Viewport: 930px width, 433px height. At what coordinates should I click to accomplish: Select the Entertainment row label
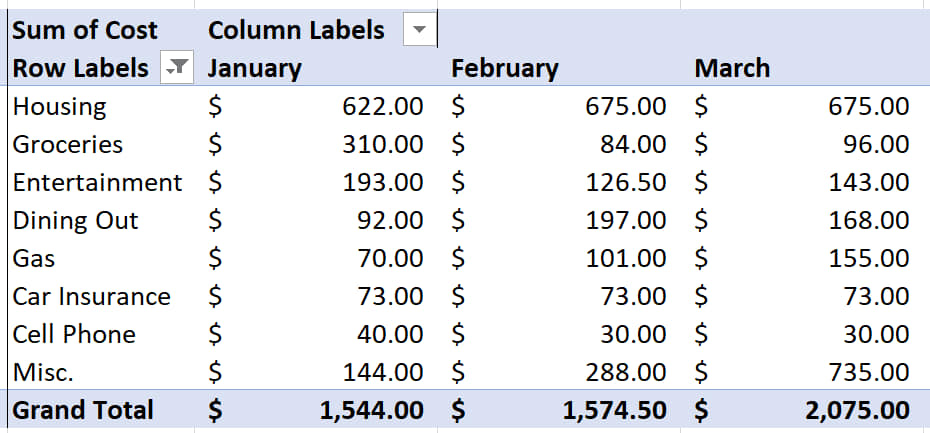[x=97, y=183]
